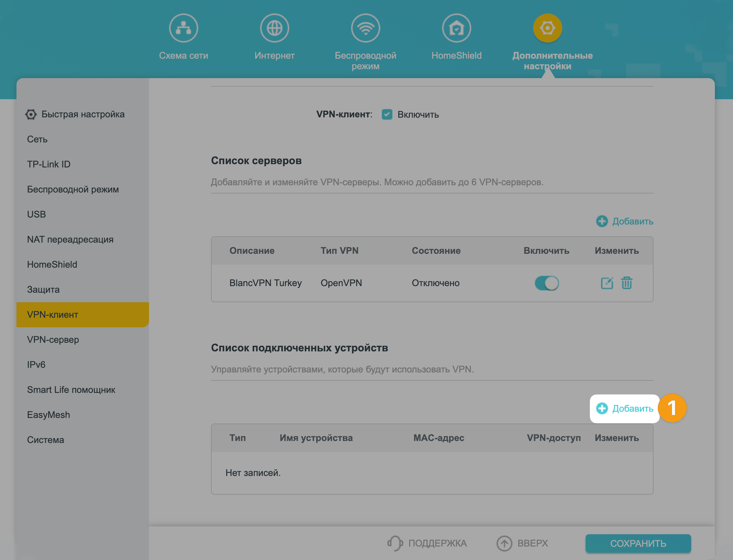The height and width of the screenshot is (560, 733).
Task: Edit the BlancVPN Turkey server entry
Action: coord(607,283)
